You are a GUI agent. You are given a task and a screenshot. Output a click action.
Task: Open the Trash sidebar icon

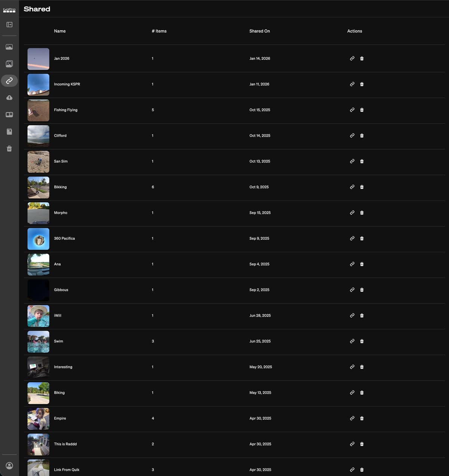(x=9, y=149)
